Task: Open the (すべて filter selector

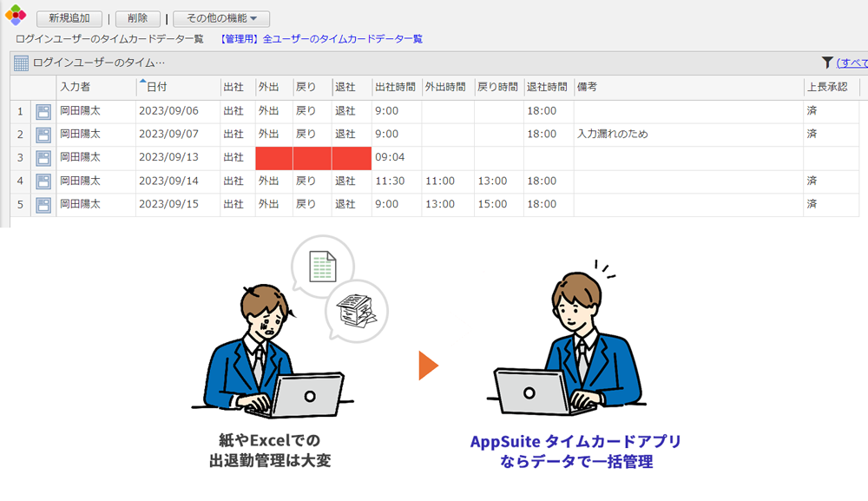Action: [852, 63]
